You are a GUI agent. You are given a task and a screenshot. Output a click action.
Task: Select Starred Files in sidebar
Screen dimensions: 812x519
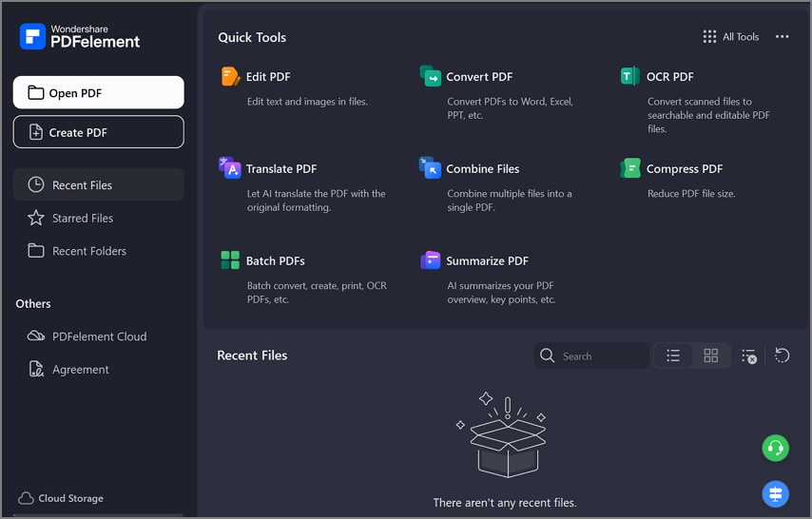pyautogui.click(x=98, y=218)
